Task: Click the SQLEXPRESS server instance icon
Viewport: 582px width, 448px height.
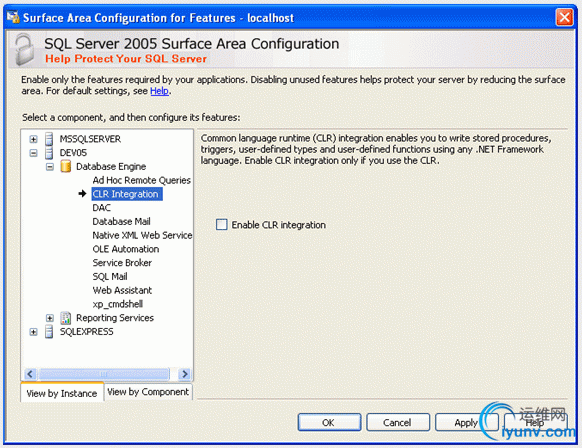Action: [49, 331]
